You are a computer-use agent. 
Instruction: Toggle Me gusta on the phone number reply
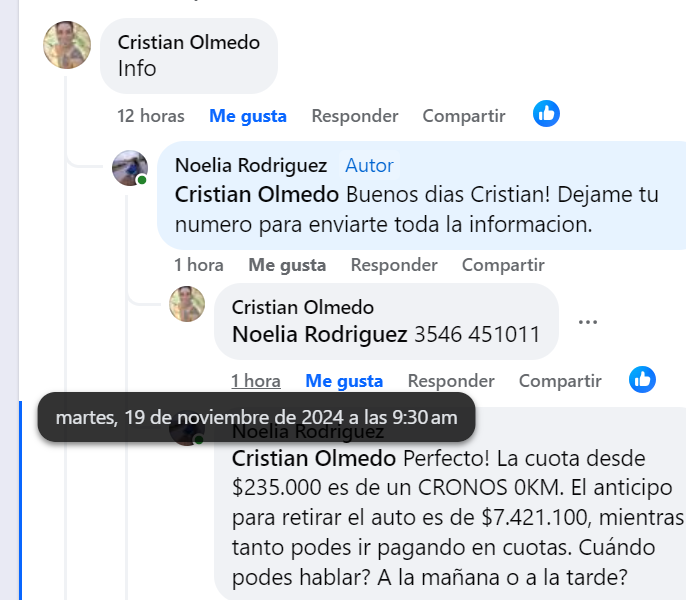click(x=344, y=381)
